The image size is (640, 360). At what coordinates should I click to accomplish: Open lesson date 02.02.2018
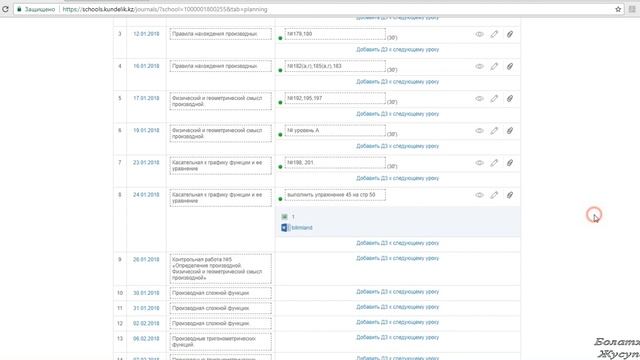coord(146,323)
